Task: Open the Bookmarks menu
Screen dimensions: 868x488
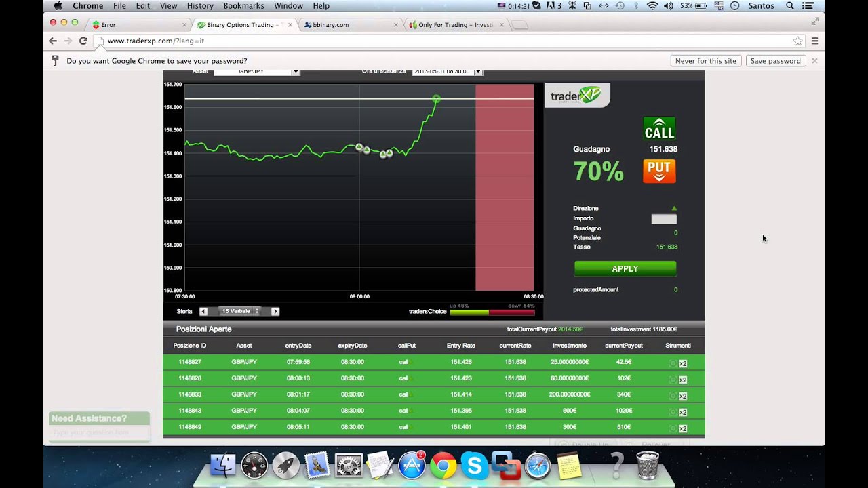Action: coord(243,5)
